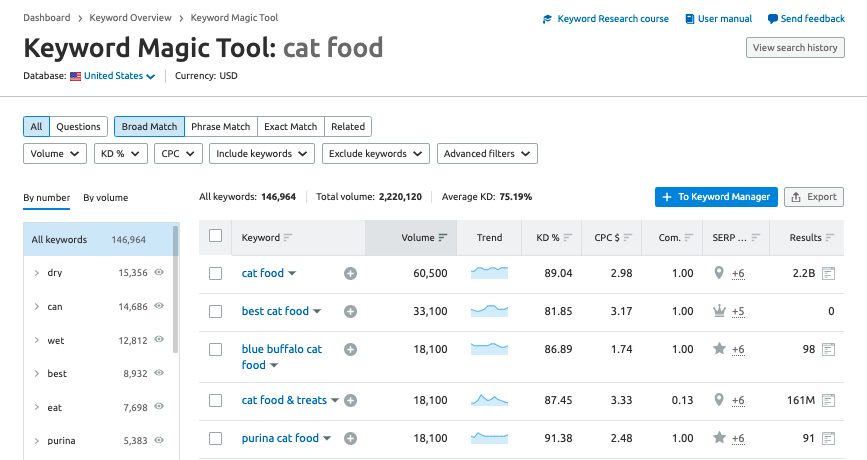Sort by Keyword column sort icon
The width and height of the screenshot is (867, 460).
click(288, 238)
